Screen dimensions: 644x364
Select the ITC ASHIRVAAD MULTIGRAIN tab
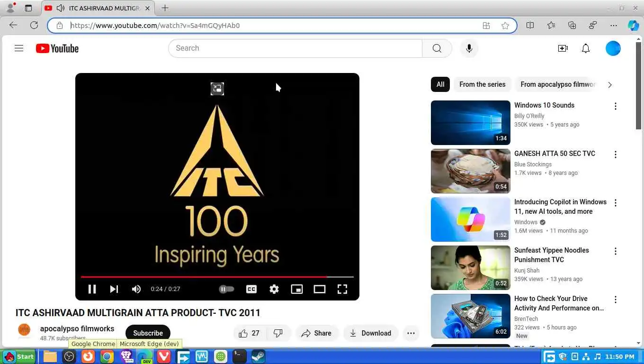point(98,8)
